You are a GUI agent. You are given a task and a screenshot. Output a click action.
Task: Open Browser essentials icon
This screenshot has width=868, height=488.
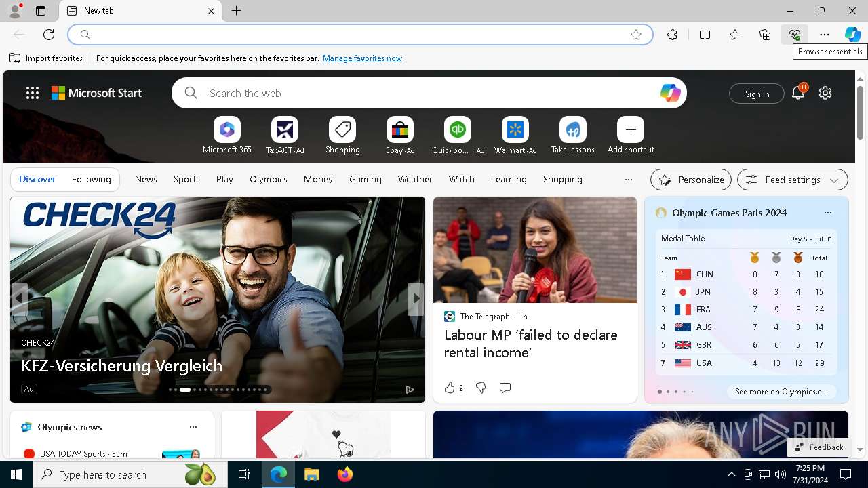pyautogui.click(x=795, y=35)
